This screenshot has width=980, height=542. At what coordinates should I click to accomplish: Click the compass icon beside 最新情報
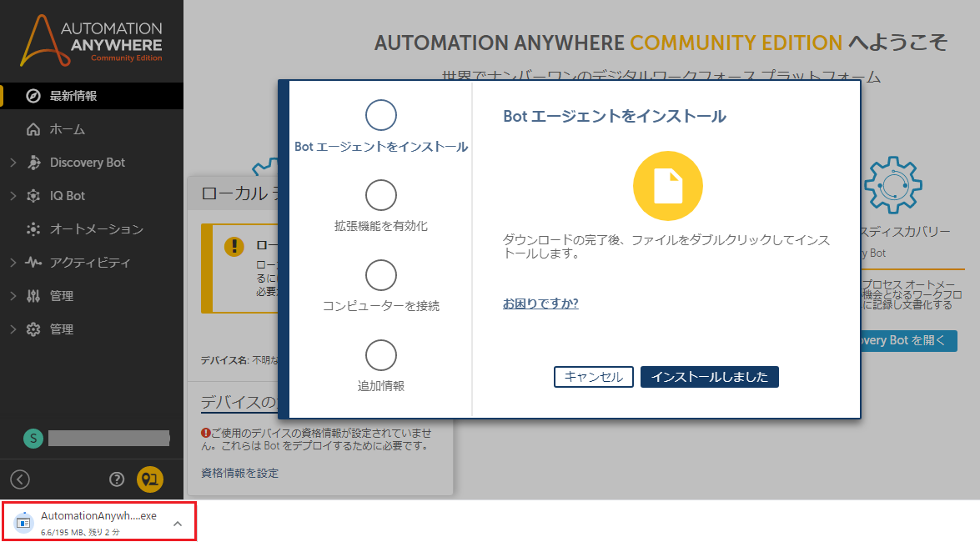pyautogui.click(x=33, y=96)
